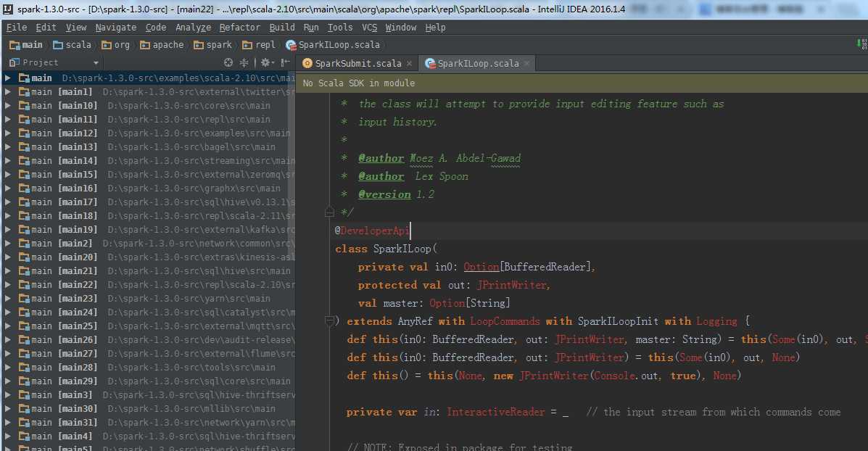
Task: Open the Analyze menu
Action: (193, 27)
